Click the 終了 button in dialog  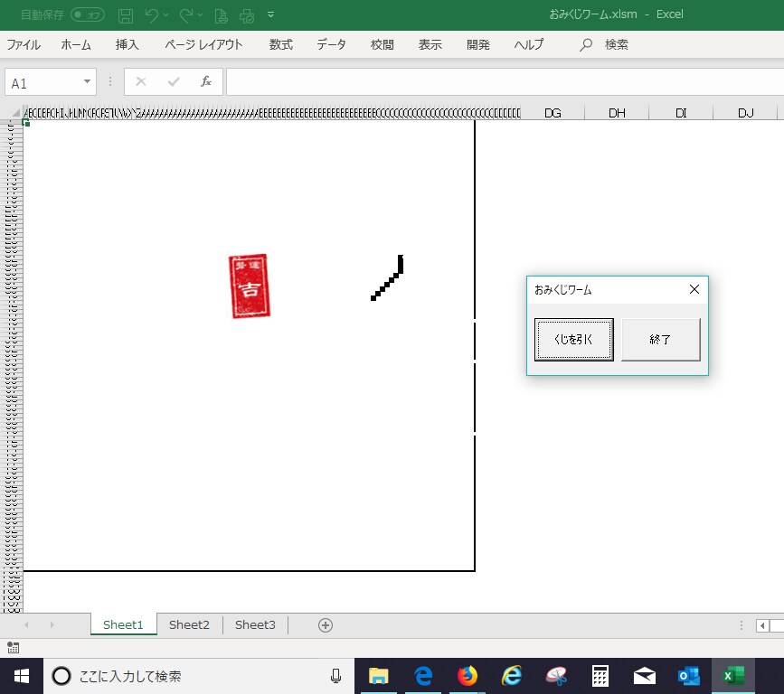point(660,339)
